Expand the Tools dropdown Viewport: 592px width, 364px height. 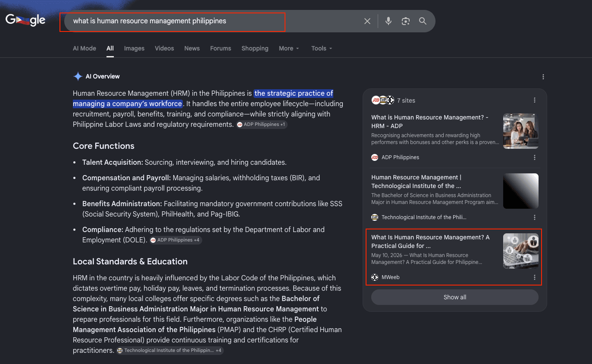(322, 48)
